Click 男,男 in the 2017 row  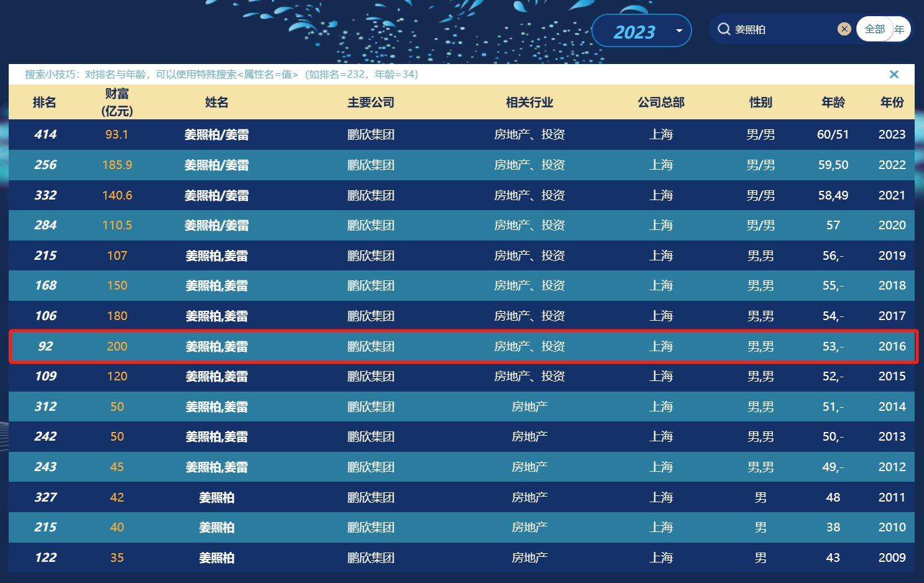click(x=760, y=316)
